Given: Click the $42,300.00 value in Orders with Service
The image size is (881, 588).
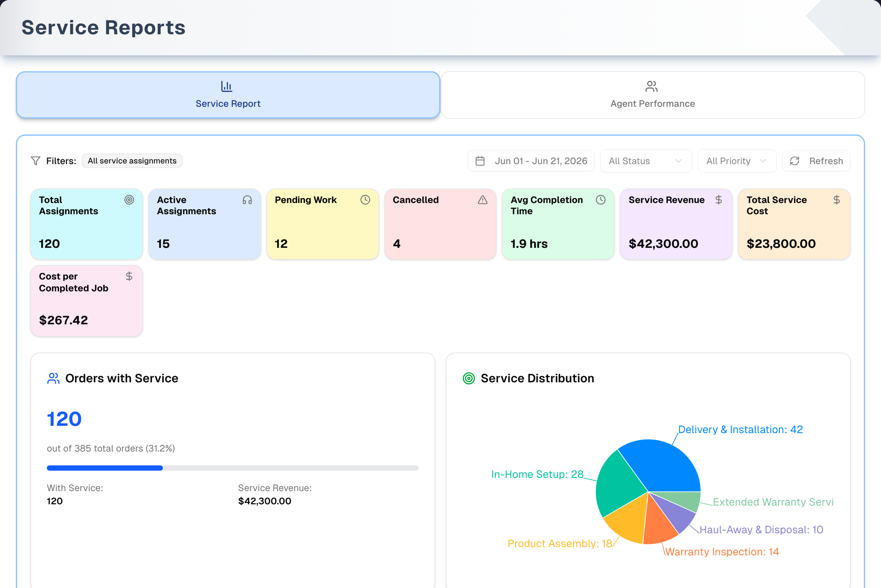Looking at the screenshot, I should tap(265, 501).
